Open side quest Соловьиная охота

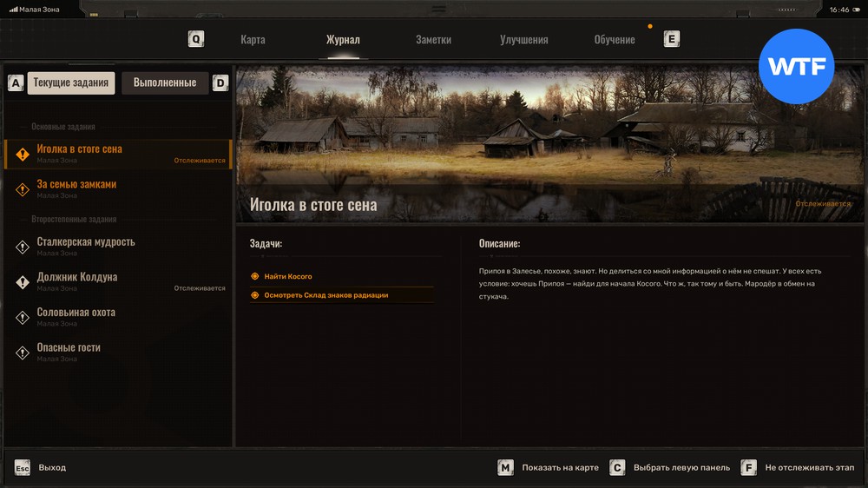click(x=76, y=313)
